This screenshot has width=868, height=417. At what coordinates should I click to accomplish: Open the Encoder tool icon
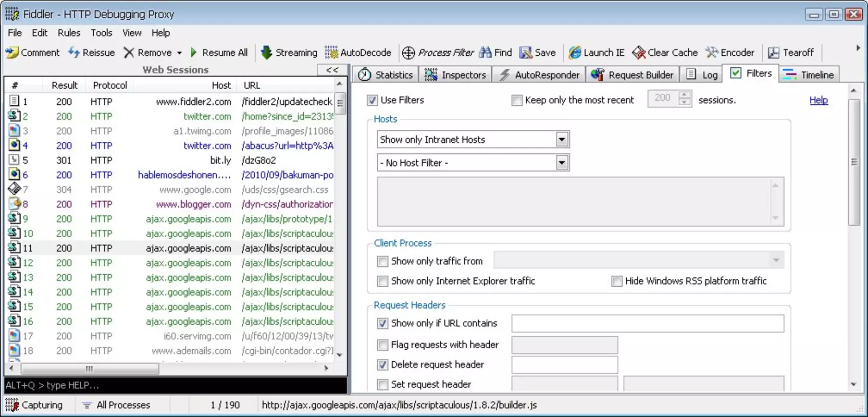click(712, 53)
